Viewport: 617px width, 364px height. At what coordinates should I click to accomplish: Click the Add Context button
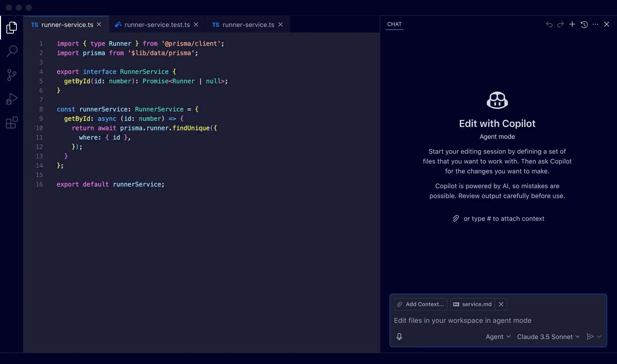click(x=420, y=304)
